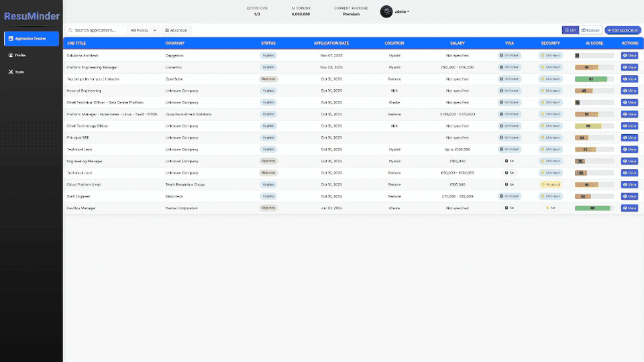
Task: Select the Up to £180,000 salary cell
Action: (x=457, y=149)
